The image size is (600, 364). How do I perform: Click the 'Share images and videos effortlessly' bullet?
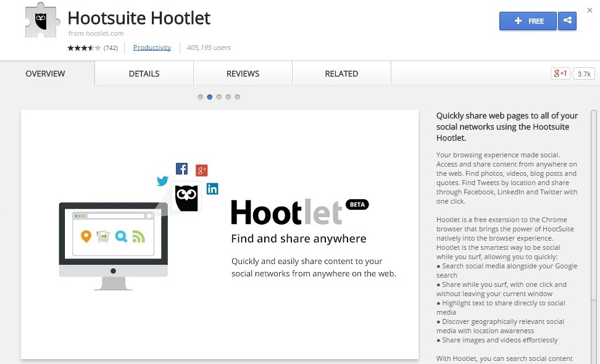coord(497,340)
